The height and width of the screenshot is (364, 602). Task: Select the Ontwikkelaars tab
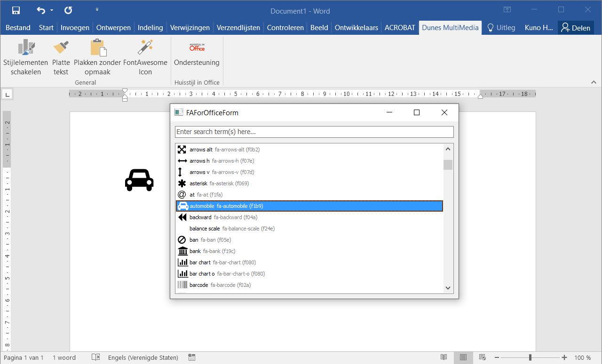(356, 28)
